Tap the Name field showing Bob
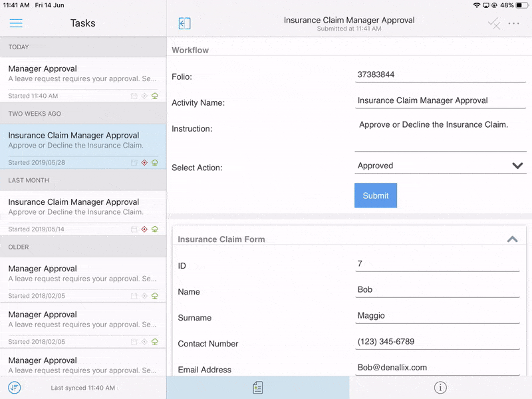 click(438, 290)
